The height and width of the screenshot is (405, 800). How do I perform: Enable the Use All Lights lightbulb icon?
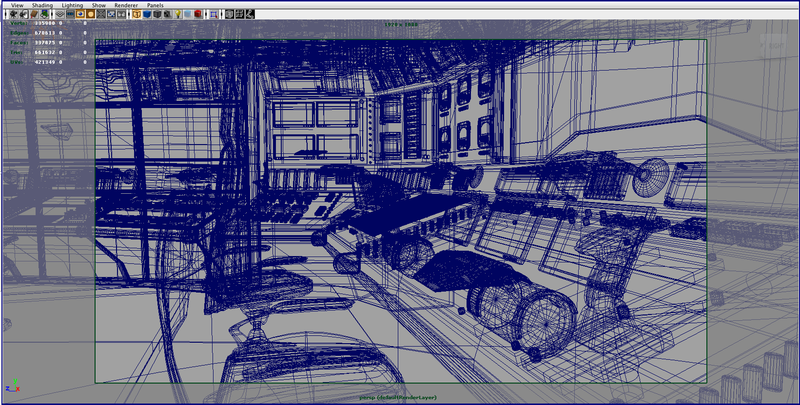tap(178, 15)
